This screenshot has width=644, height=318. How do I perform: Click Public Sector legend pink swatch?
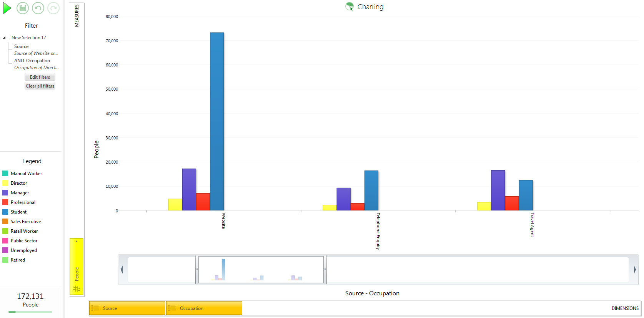[5, 241]
